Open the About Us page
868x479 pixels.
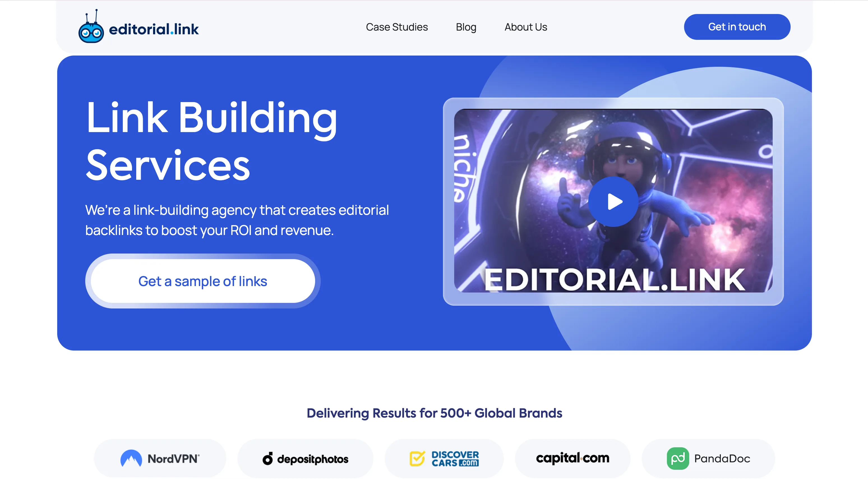[525, 27]
